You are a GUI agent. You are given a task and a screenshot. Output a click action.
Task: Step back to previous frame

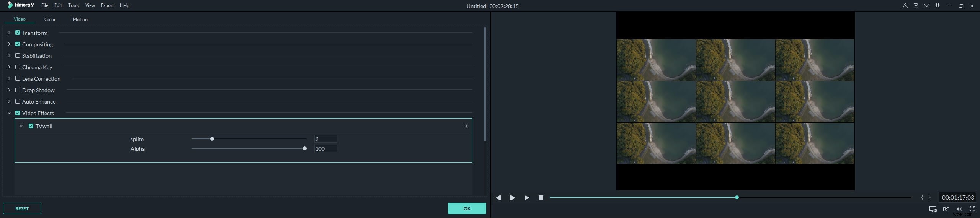(x=498, y=198)
